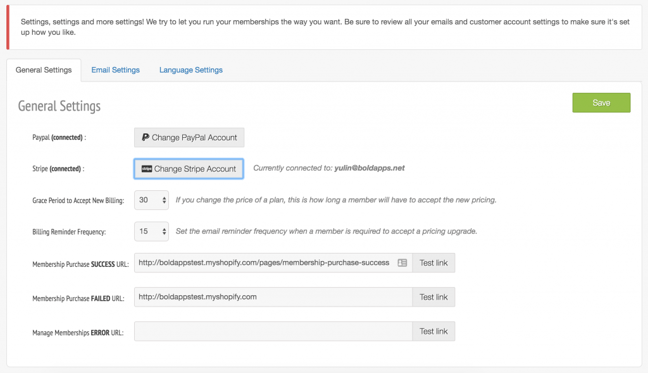Click the Paypal (connected) label
The width and height of the screenshot is (648, 373).
click(59, 138)
